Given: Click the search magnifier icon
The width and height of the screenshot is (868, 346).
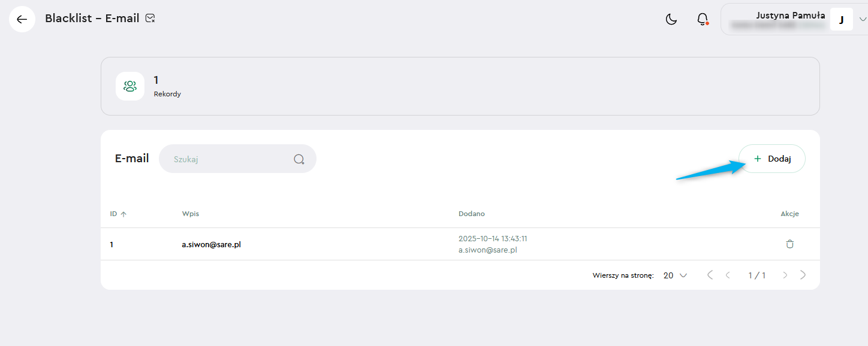Looking at the screenshot, I should (299, 159).
